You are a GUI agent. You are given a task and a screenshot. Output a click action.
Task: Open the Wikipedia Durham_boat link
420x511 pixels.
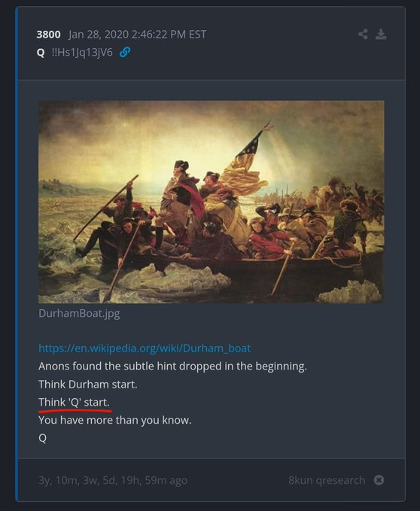pyautogui.click(x=145, y=348)
